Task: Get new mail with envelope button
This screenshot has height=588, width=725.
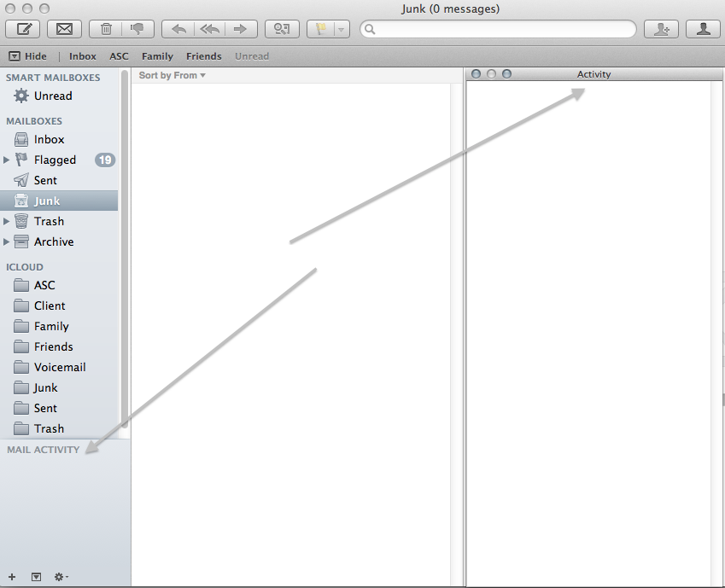Action: pos(64,29)
